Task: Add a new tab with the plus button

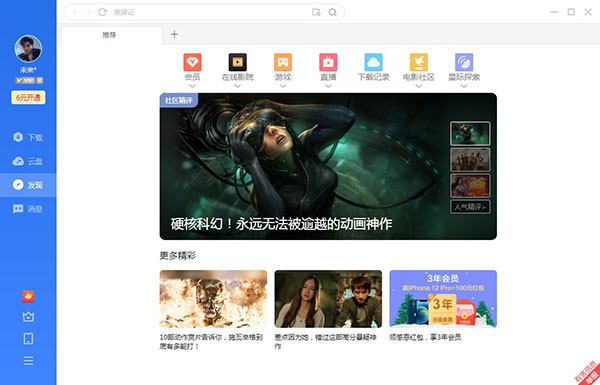Action: [x=174, y=34]
